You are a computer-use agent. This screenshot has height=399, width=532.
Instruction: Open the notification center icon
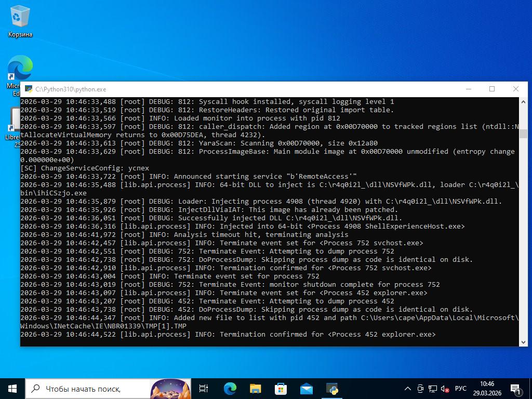click(x=516, y=389)
